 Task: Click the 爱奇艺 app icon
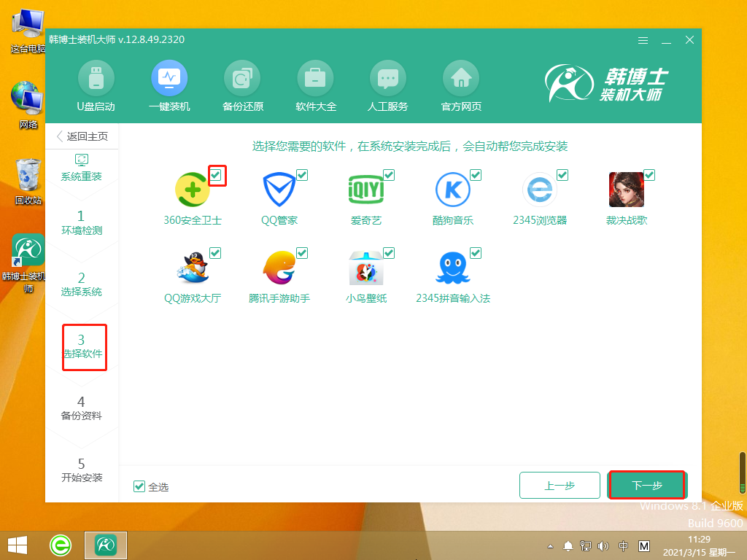pyautogui.click(x=367, y=188)
